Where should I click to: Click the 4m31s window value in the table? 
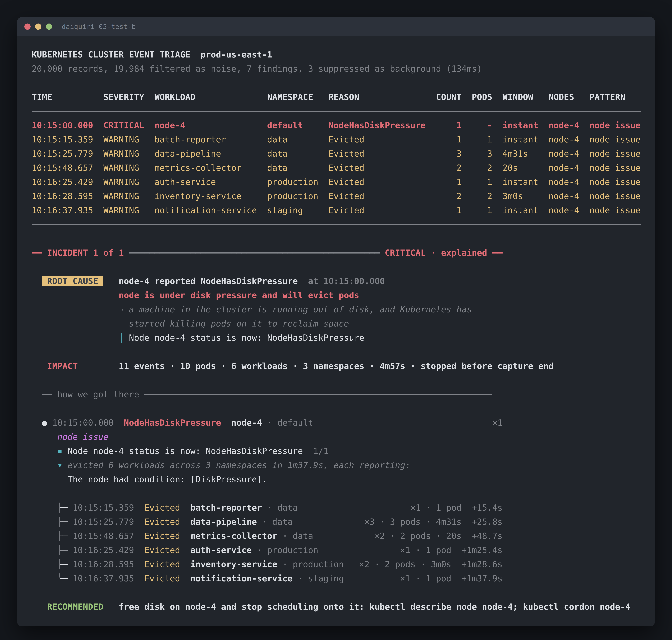coord(515,154)
